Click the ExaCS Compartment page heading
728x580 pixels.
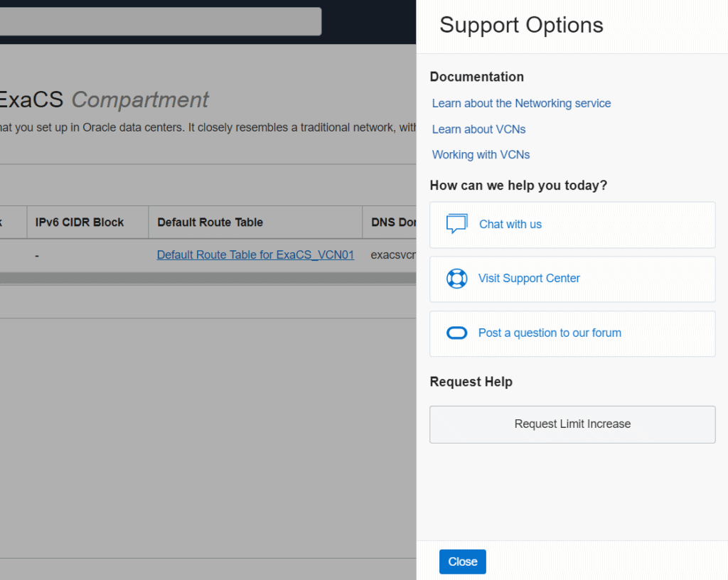(104, 100)
